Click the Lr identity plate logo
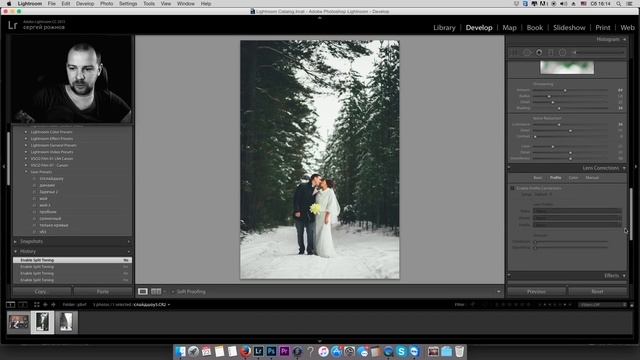 click(x=13, y=25)
